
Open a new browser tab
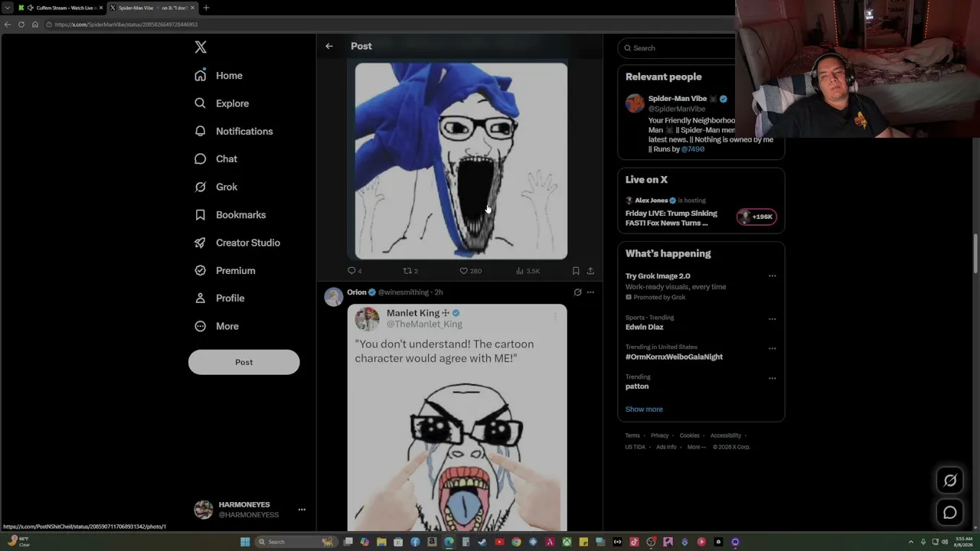pyautogui.click(x=206, y=8)
